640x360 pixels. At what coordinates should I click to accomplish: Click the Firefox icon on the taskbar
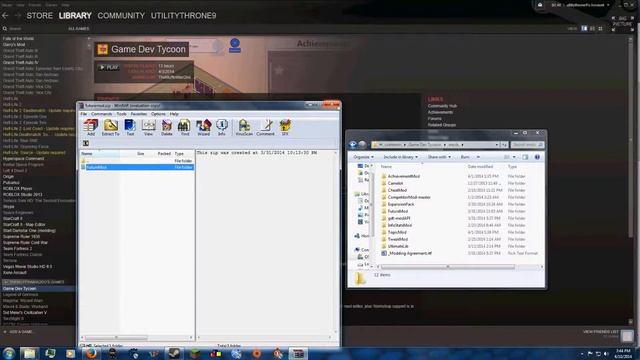pos(91,353)
